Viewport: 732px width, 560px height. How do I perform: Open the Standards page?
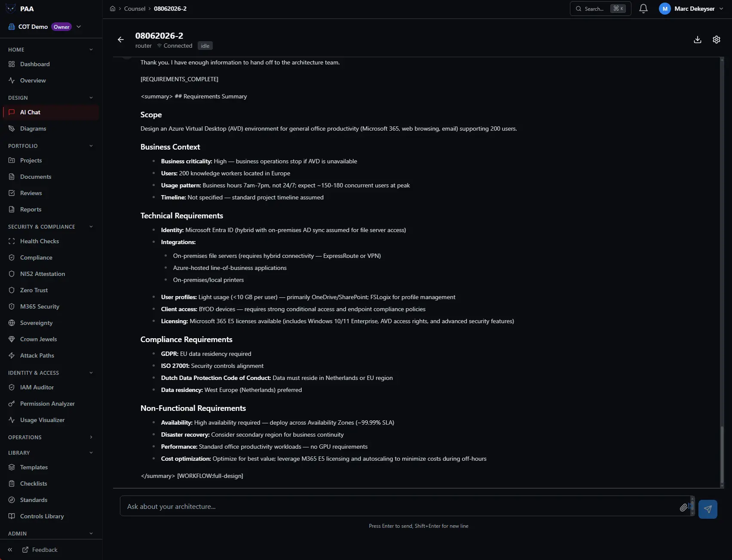[x=51, y=500]
